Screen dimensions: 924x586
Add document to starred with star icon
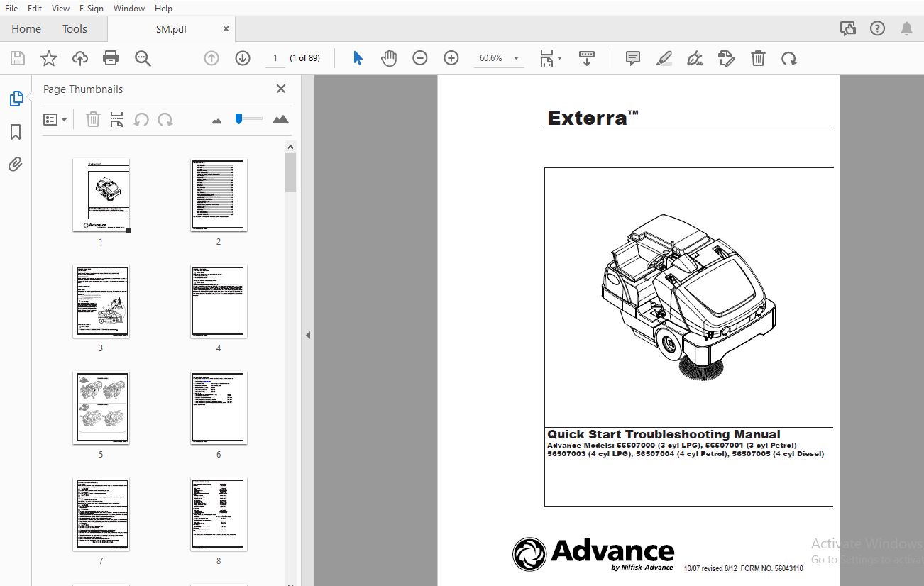[49, 58]
